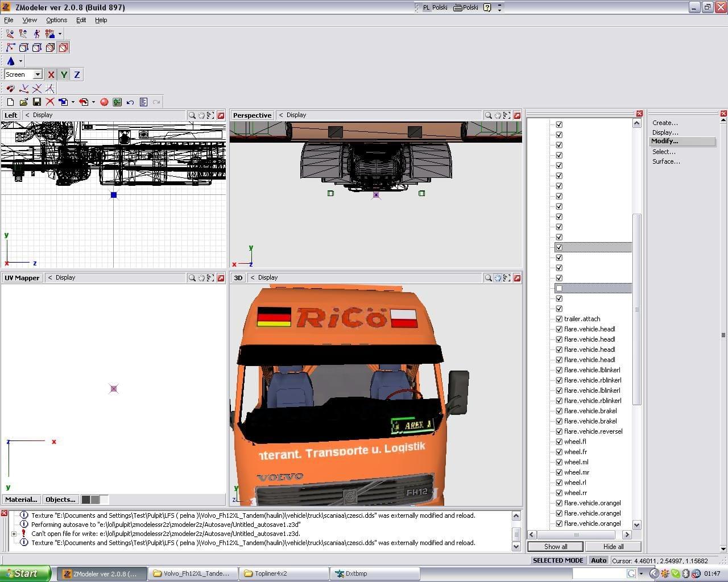Open the Import icon dropdown arrow

coord(73,102)
